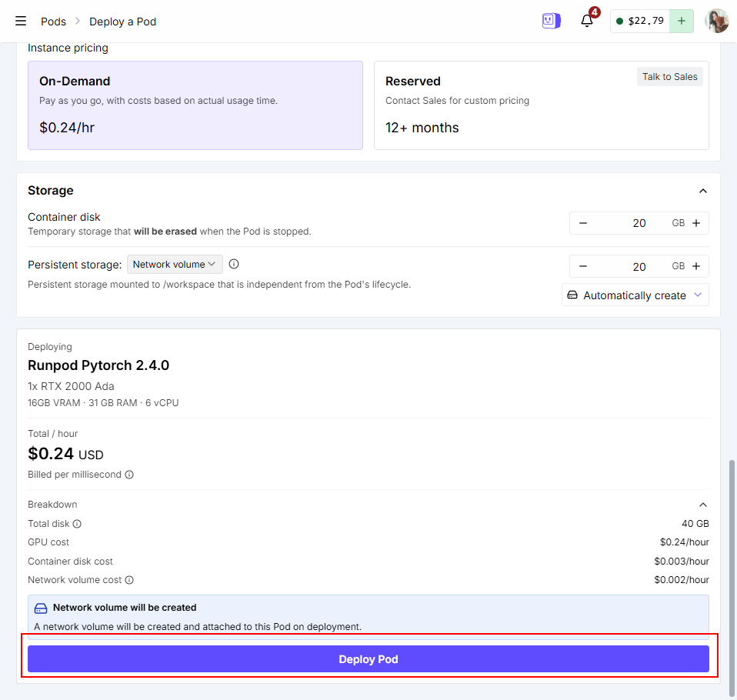Decrease the Persistent storage size

583,266
